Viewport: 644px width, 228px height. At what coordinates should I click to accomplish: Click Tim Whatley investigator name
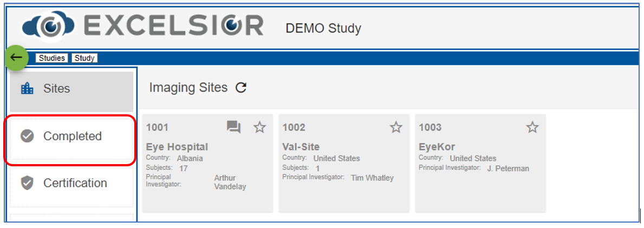372,178
